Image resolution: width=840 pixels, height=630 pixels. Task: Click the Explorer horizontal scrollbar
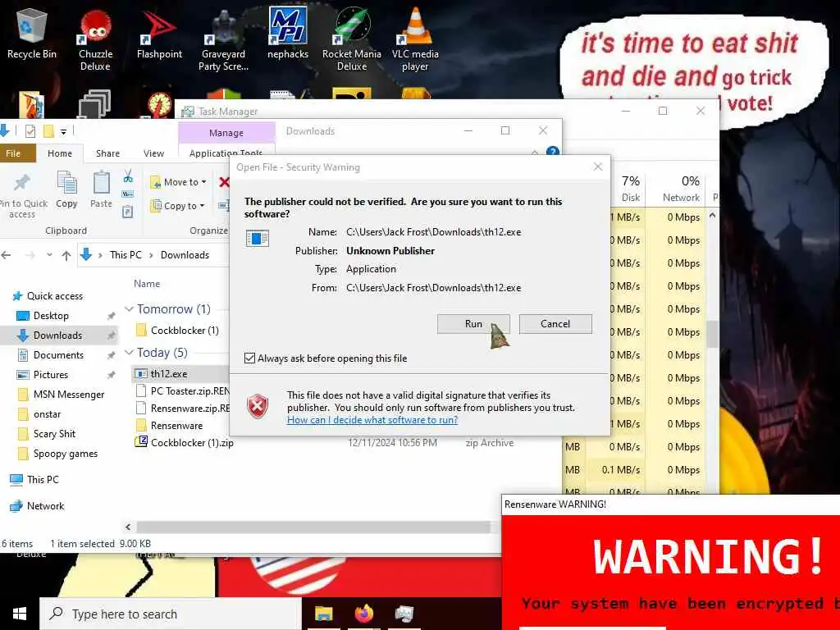[314, 527]
